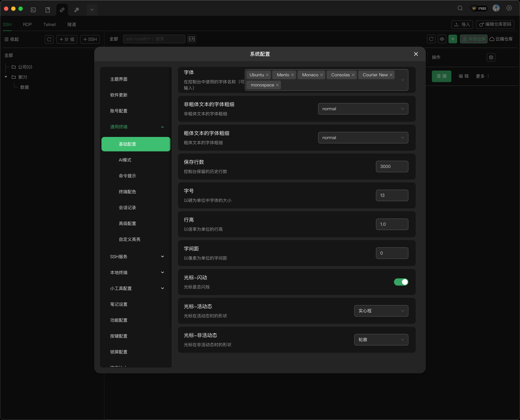520x420 pixels.
Task: Expand the SSH服务 settings section
Action: [x=137, y=257]
